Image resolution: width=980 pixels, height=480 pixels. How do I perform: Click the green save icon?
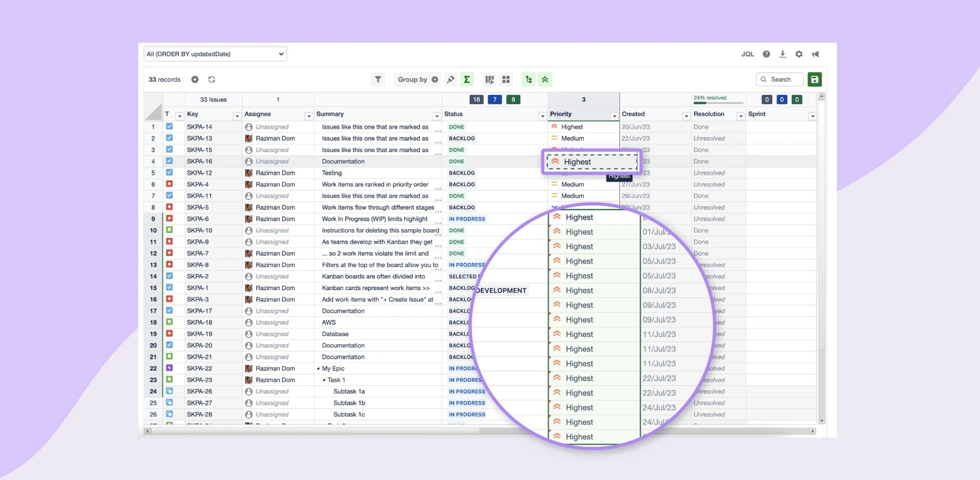coord(814,80)
